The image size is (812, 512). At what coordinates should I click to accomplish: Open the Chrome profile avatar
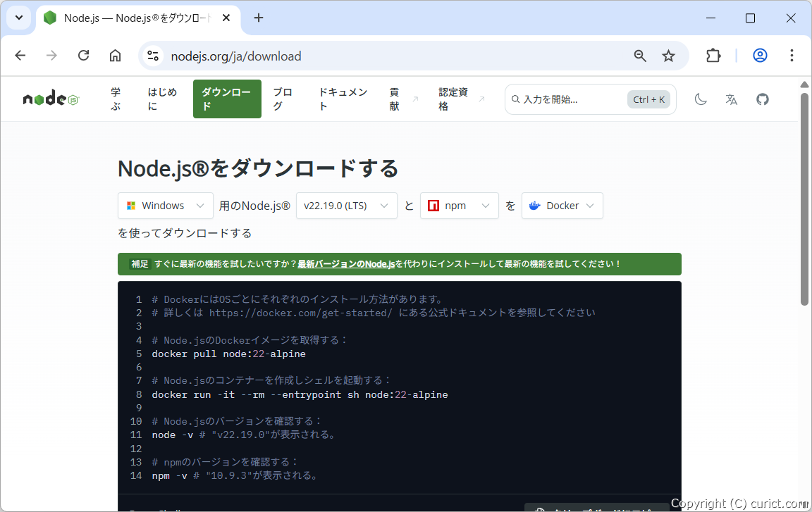[x=760, y=56]
